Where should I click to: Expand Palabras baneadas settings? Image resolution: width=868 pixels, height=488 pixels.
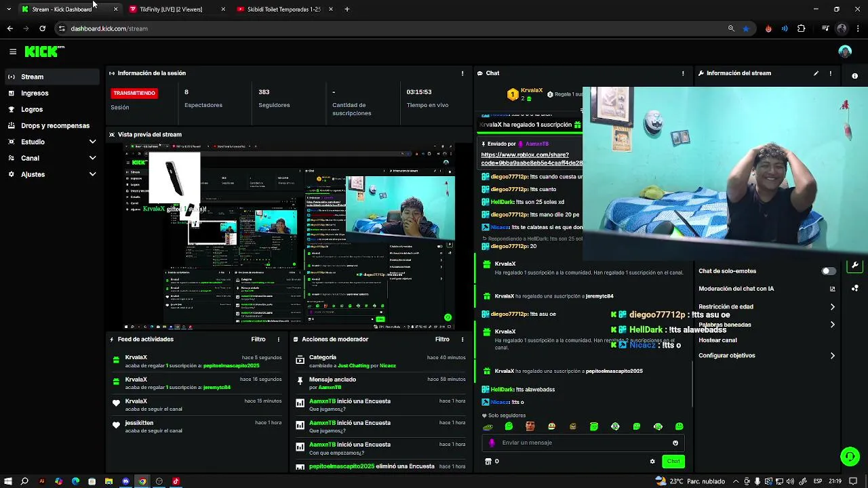(x=767, y=325)
